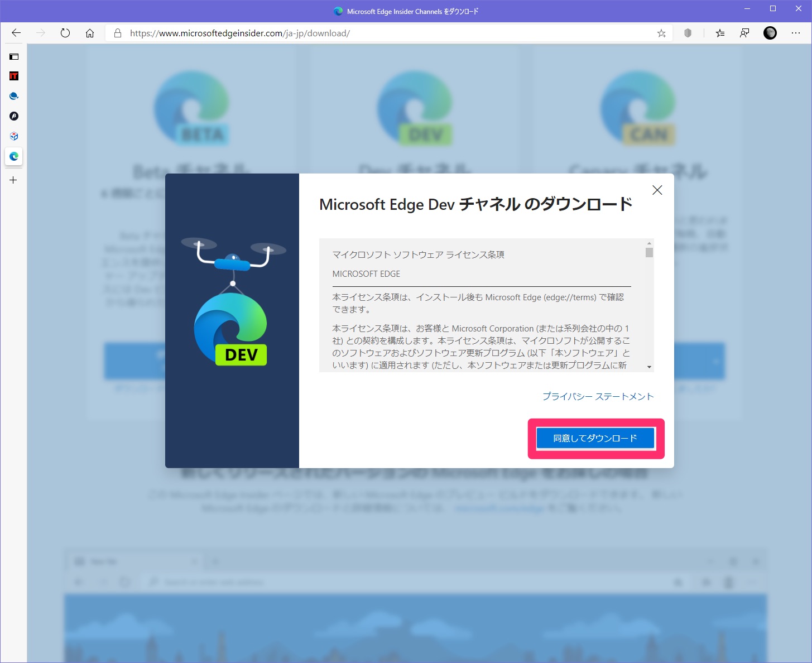Close the Dev channel download dialog

[657, 190]
